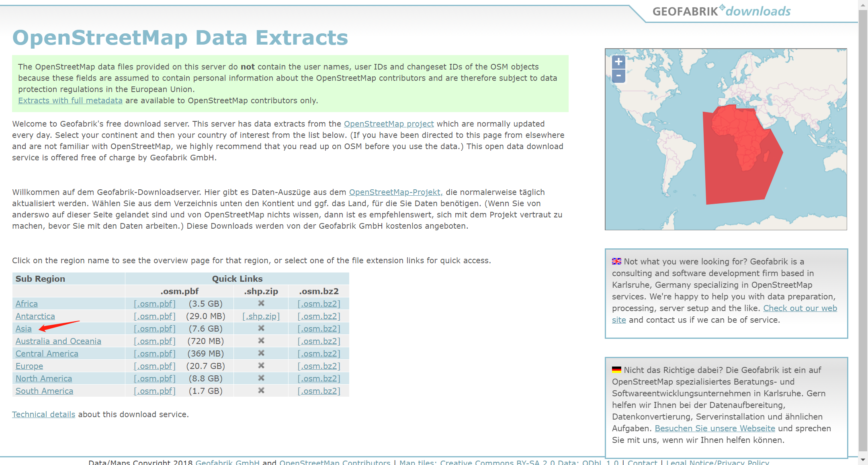Open the Contact page
This screenshot has height=465, width=868.
pos(642,462)
